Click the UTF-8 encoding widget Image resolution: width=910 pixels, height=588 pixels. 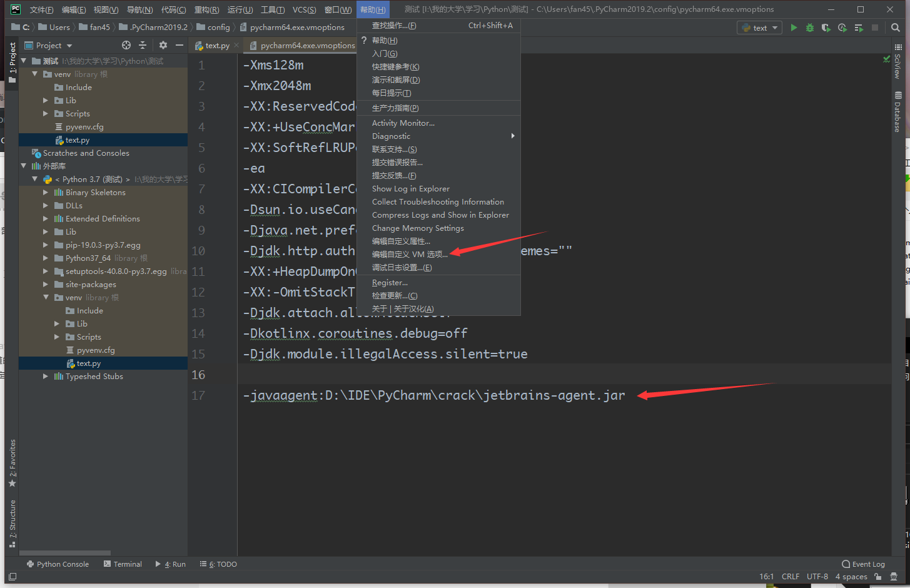click(817, 576)
